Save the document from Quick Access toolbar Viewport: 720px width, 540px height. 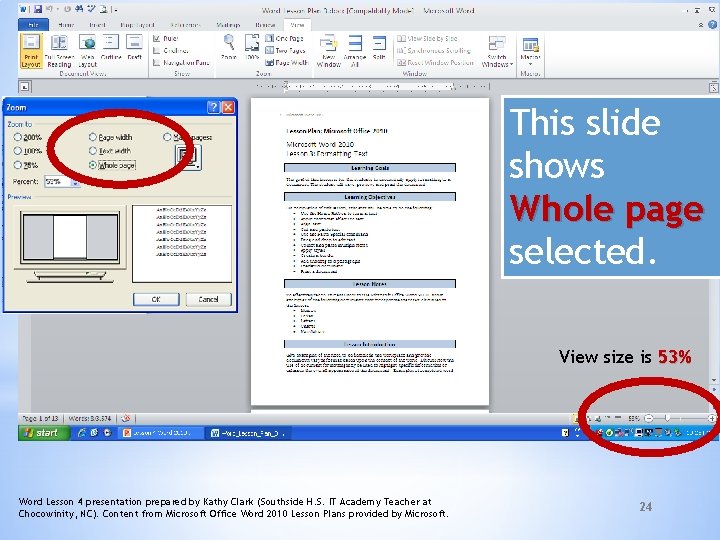click(x=38, y=9)
